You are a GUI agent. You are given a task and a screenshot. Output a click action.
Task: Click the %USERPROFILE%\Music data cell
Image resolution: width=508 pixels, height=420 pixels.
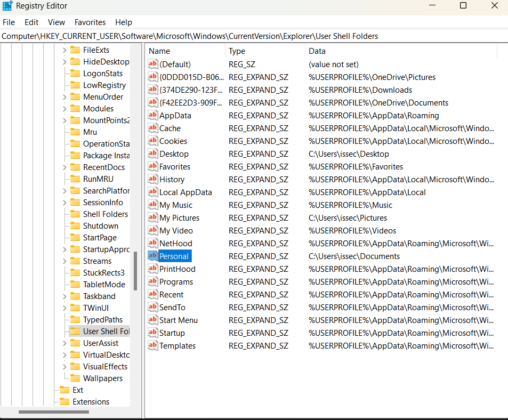(x=350, y=205)
